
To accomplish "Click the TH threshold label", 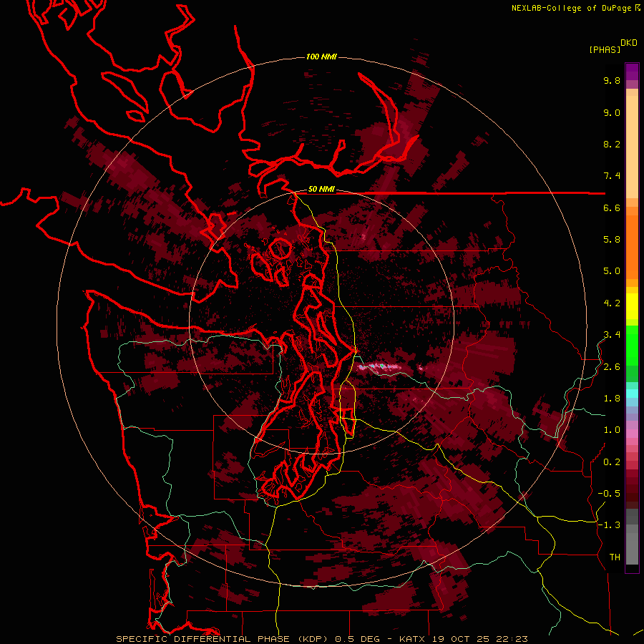I will point(615,557).
